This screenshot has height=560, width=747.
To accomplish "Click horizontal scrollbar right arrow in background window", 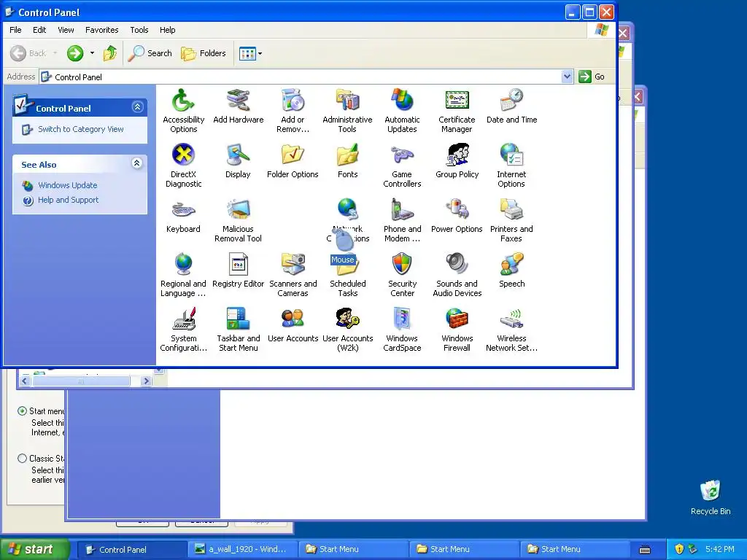I will pos(146,381).
